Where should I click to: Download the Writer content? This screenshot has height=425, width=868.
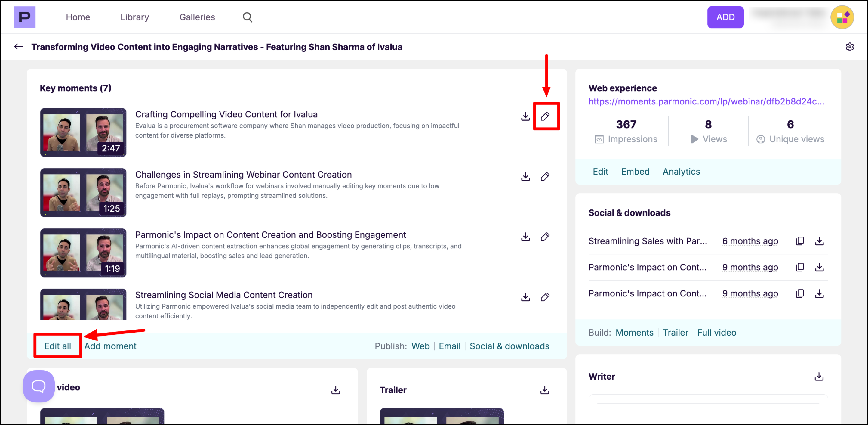pos(819,377)
